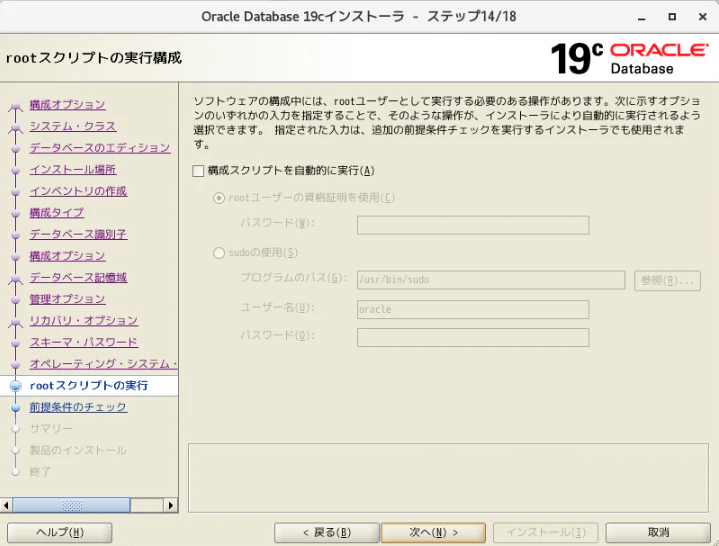Image resolution: width=719 pixels, height=546 pixels.
Task: Click the サマリー step label
Action: (x=51, y=428)
